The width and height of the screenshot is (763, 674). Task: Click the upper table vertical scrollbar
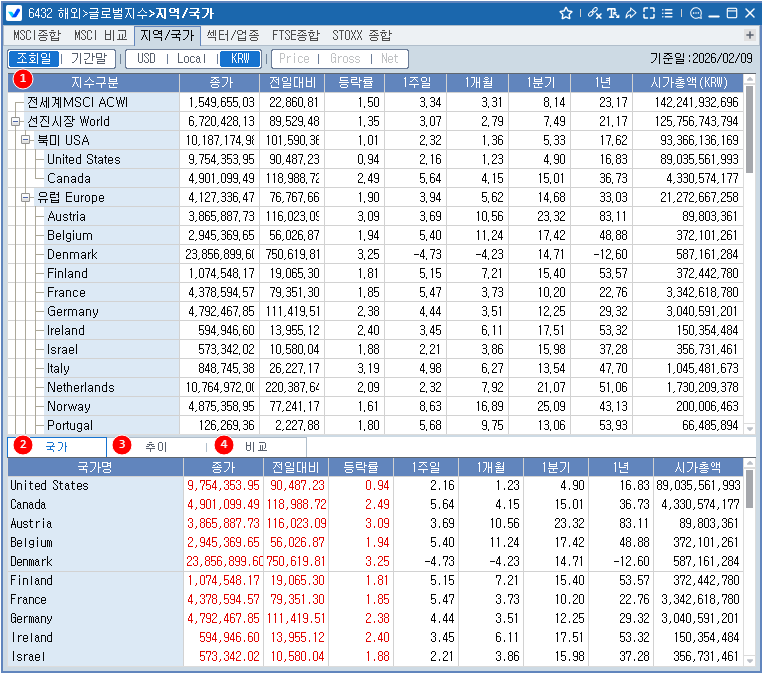point(750,250)
